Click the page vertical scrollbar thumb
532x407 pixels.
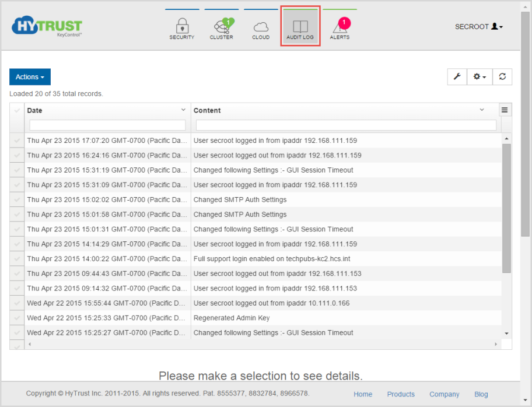point(525,124)
